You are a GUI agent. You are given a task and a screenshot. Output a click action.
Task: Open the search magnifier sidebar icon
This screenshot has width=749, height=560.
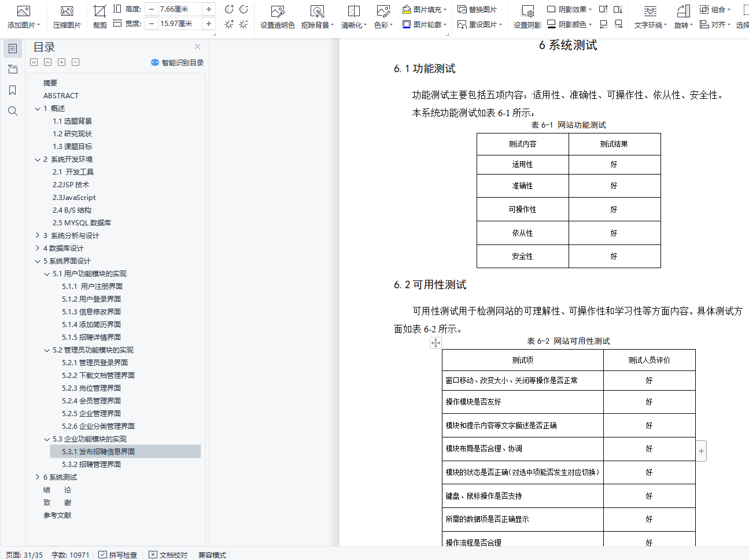[13, 111]
